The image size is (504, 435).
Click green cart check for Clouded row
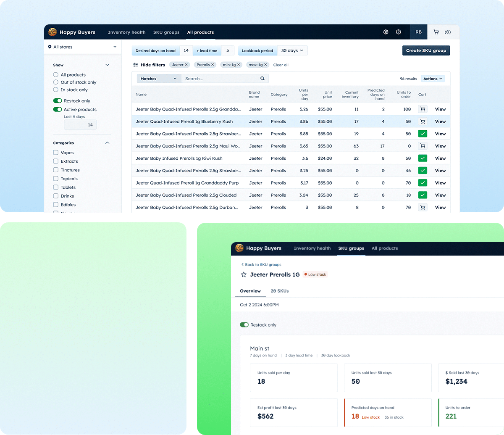click(423, 195)
